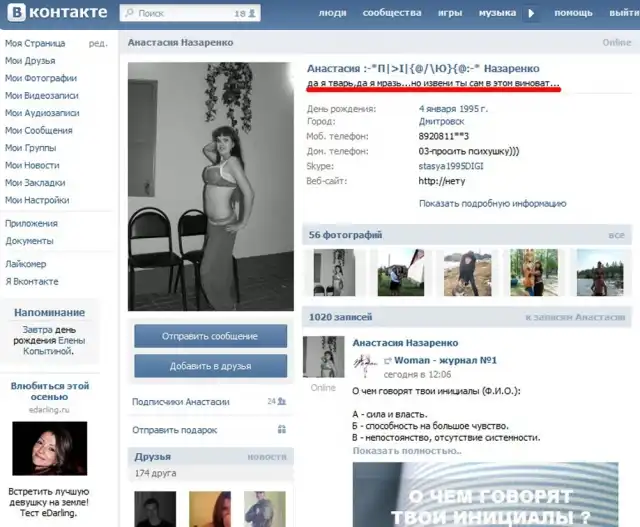The width and height of the screenshot is (640, 527).
Task: Open the large profile photo
Action: [210, 187]
